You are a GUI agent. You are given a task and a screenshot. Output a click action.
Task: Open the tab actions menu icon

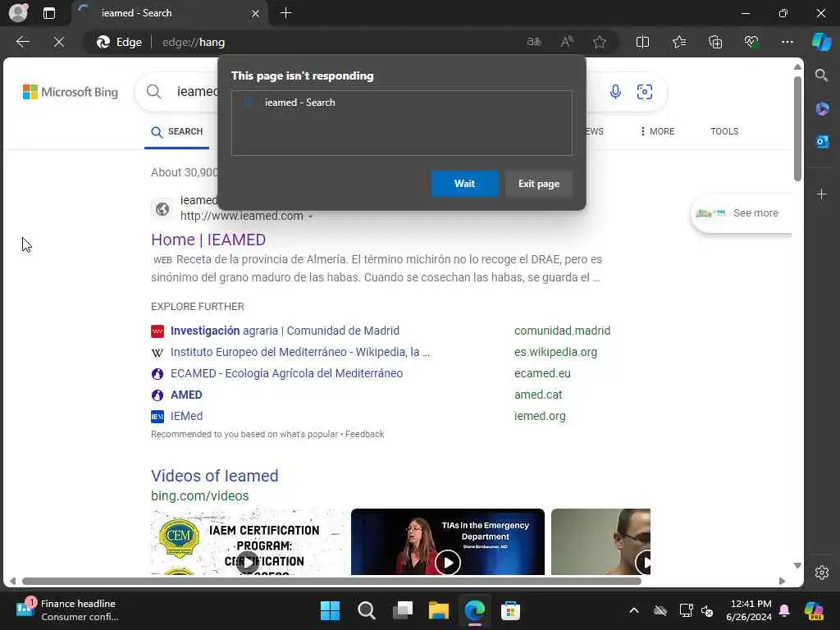pyautogui.click(x=48, y=13)
